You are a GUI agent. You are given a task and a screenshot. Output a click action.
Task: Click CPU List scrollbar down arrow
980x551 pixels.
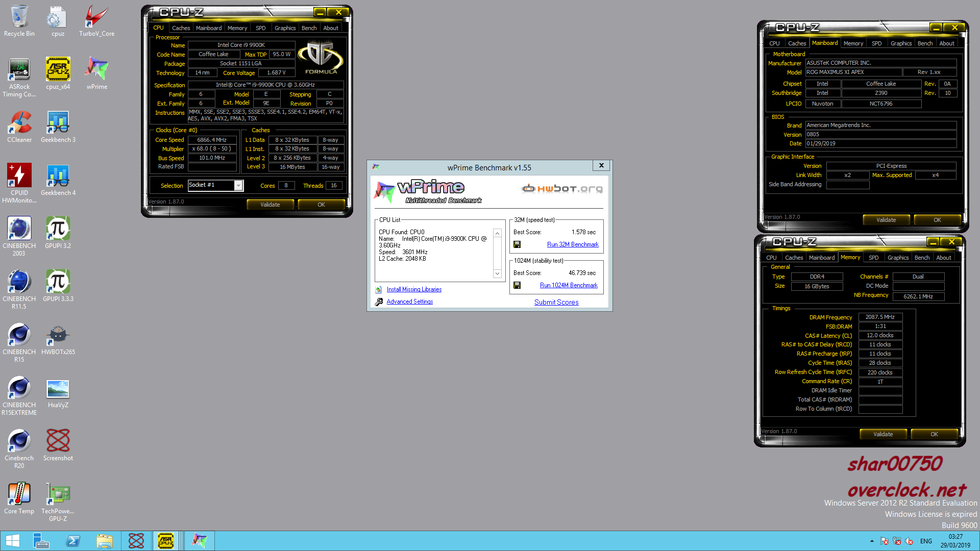[x=497, y=274]
